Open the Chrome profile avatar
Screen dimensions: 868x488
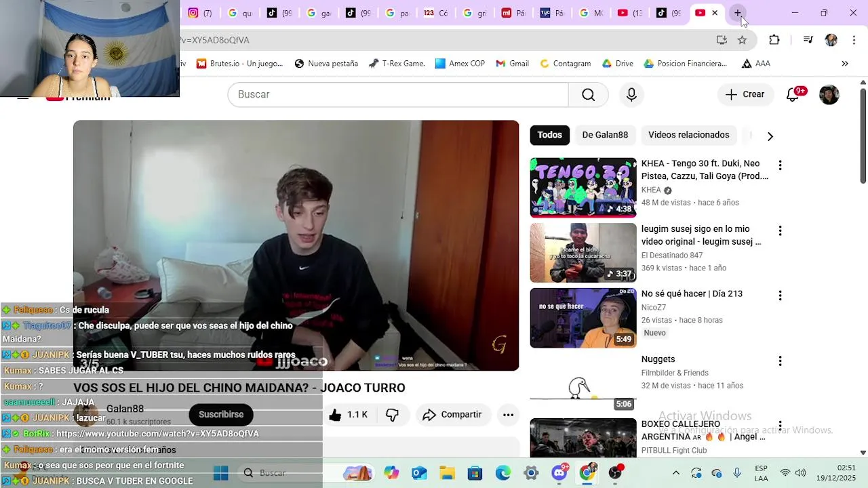pyautogui.click(x=831, y=40)
